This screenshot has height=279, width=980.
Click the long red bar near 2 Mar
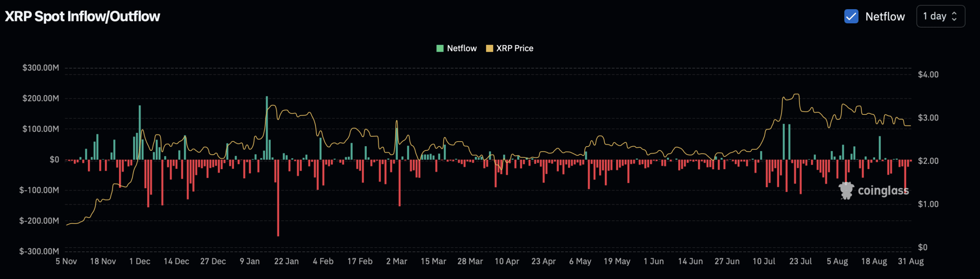[x=399, y=183]
